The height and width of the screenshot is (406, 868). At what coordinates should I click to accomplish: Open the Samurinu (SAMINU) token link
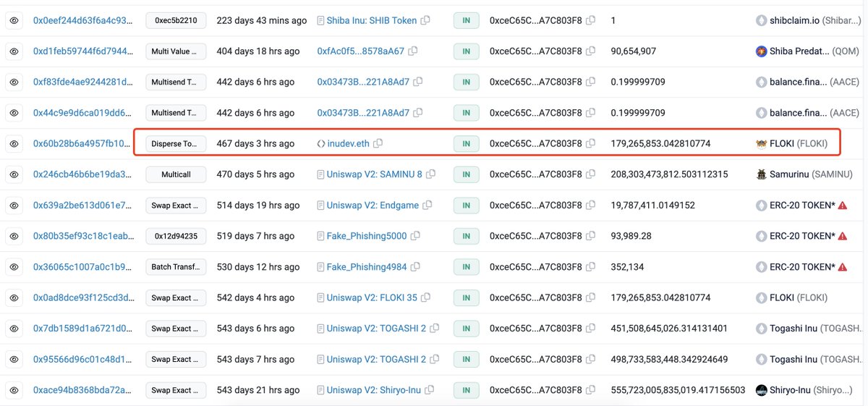pyautogui.click(x=811, y=174)
